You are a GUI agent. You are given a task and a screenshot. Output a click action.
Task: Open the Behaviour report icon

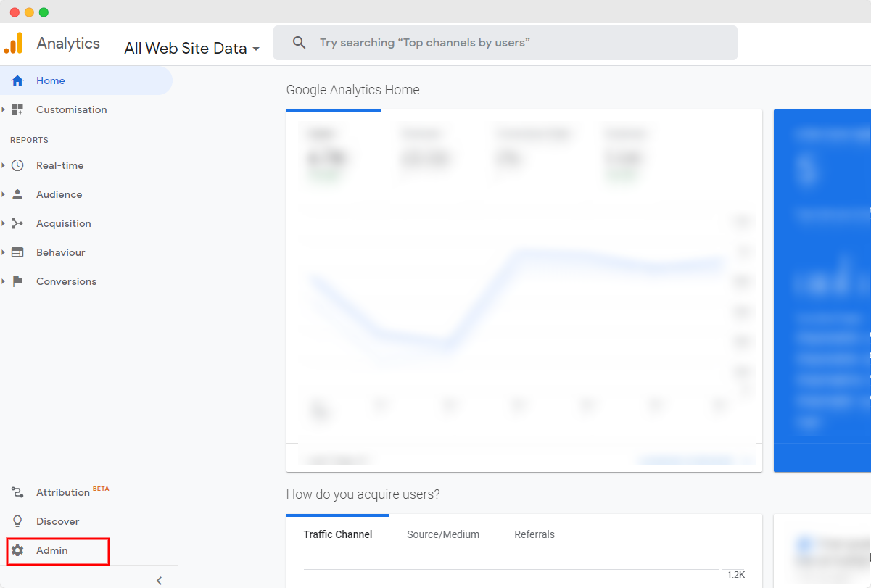point(17,252)
